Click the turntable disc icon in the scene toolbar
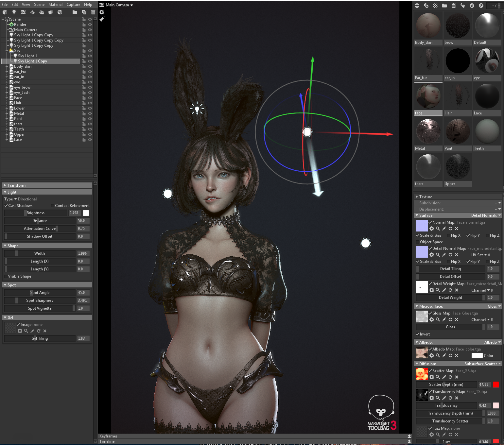The image size is (504, 445). tap(60, 12)
